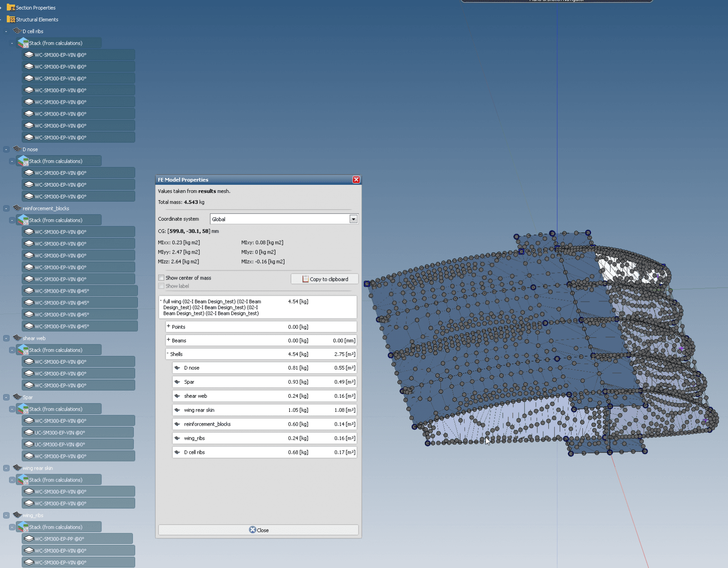Collapse the reinforcement_blocks tree node
Image resolution: width=728 pixels, height=568 pixels.
click(x=6, y=208)
